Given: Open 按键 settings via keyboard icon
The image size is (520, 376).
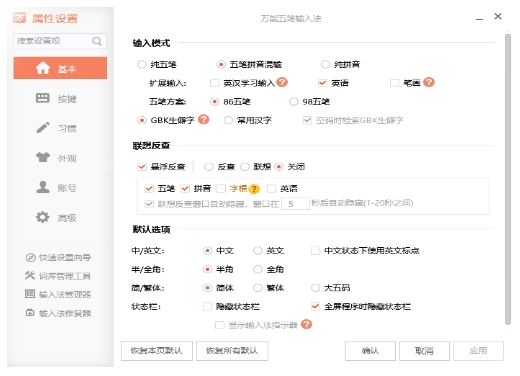Looking at the screenshot, I should [x=43, y=98].
